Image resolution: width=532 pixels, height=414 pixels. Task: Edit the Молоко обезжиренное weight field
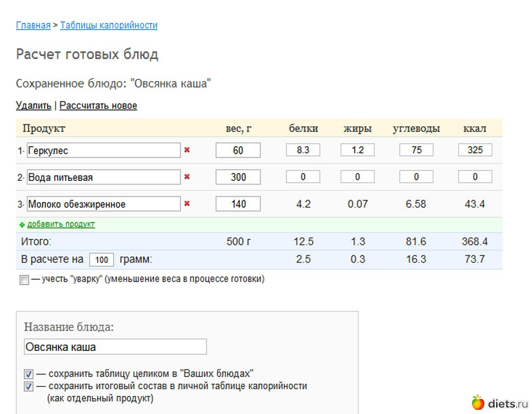coord(238,204)
